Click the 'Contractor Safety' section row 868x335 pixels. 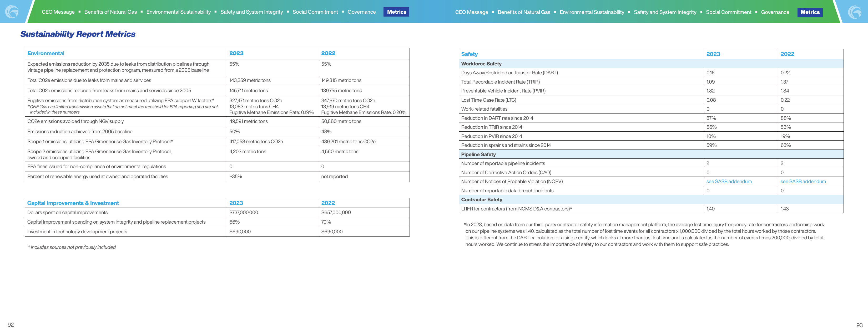651,200
